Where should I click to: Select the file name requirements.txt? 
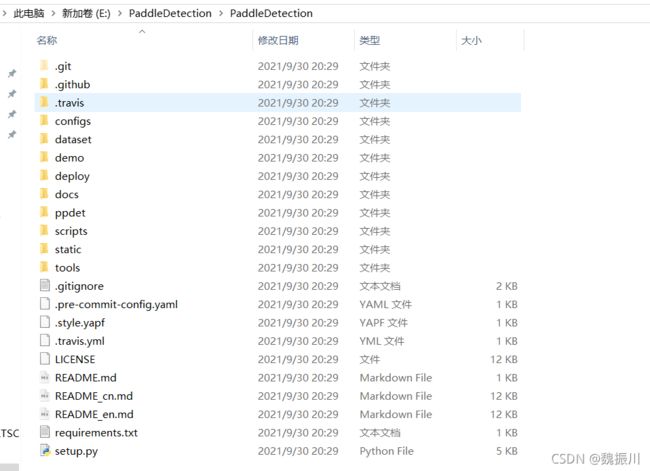[96, 433]
